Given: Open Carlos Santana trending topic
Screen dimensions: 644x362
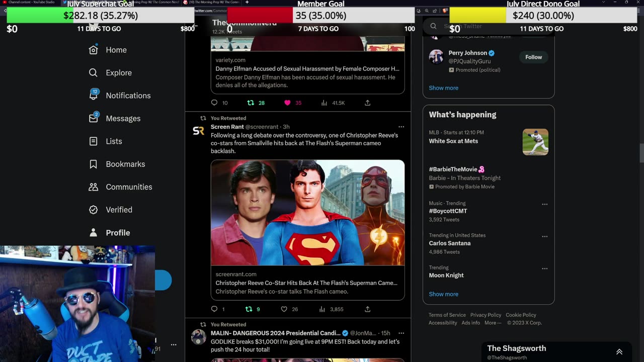Looking at the screenshot, I should pyautogui.click(x=450, y=243).
